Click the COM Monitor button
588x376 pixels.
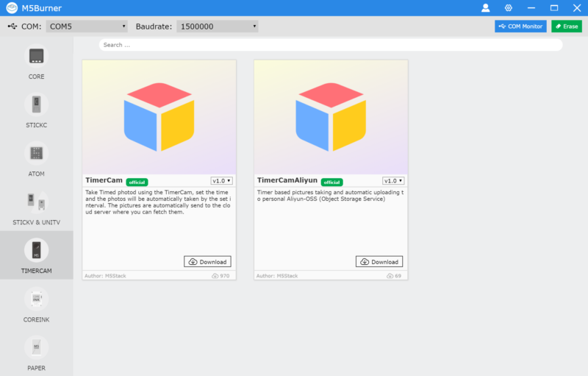[520, 26]
